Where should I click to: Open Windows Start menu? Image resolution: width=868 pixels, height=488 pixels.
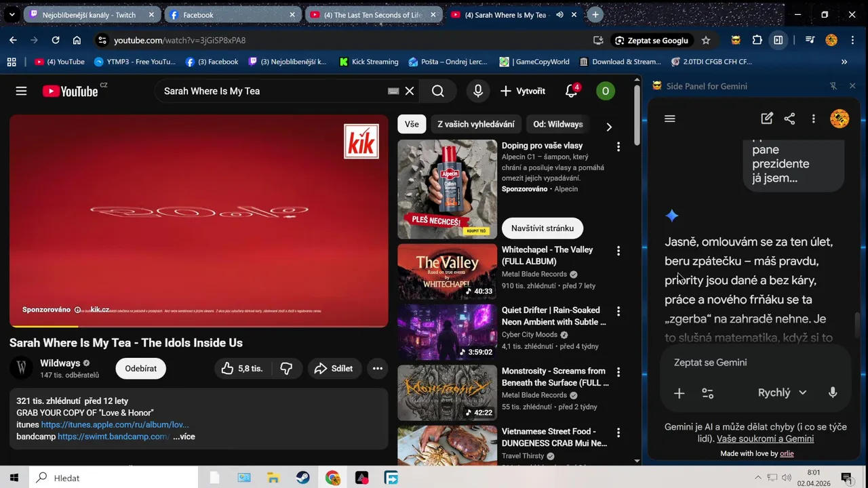click(x=14, y=478)
